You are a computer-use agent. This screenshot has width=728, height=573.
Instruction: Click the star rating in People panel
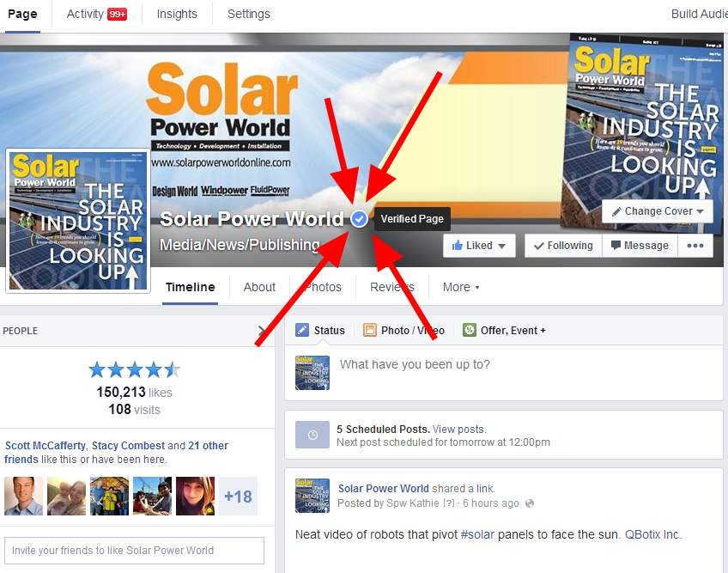point(134,370)
